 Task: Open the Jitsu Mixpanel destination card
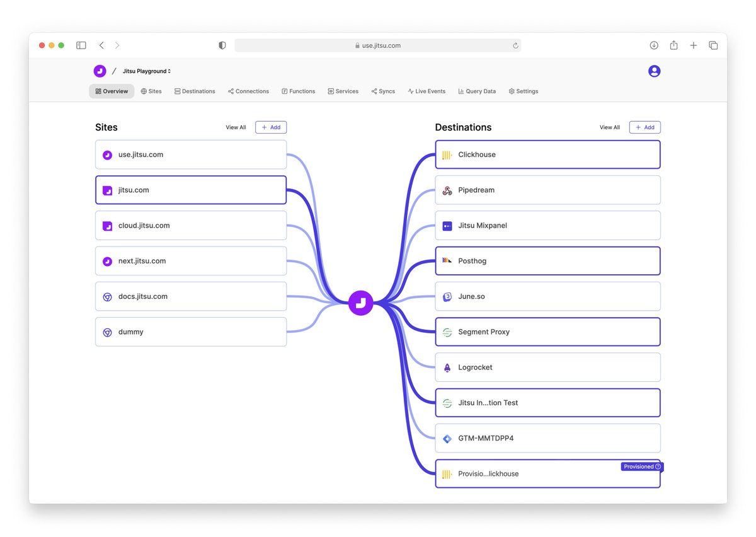click(548, 226)
